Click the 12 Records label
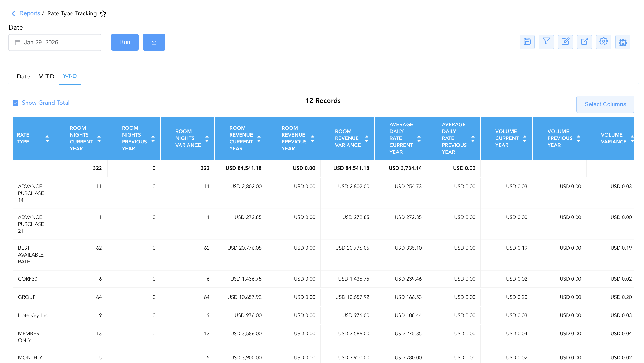This screenshot has width=644, height=363. pyautogui.click(x=323, y=101)
